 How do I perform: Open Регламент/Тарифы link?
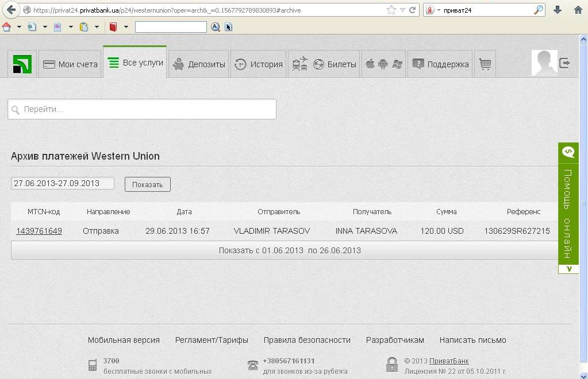click(212, 340)
